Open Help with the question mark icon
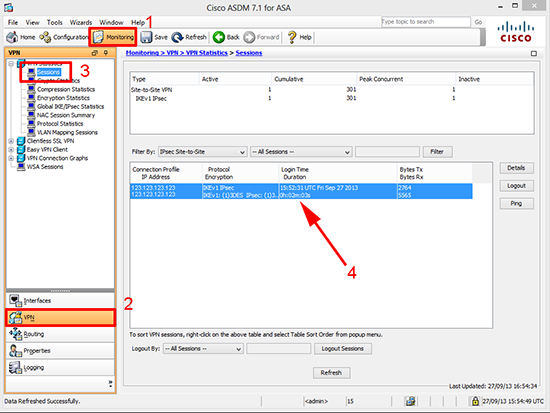This screenshot has height=413, width=550. point(291,37)
